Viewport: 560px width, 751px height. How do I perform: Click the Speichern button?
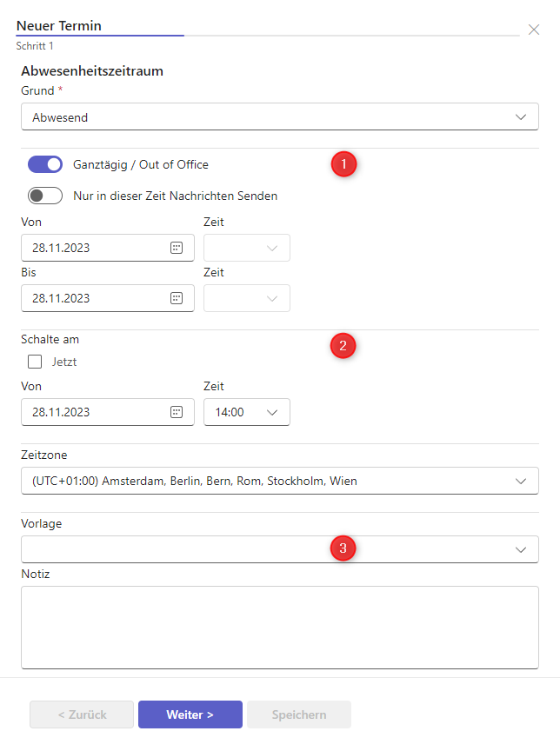299,714
